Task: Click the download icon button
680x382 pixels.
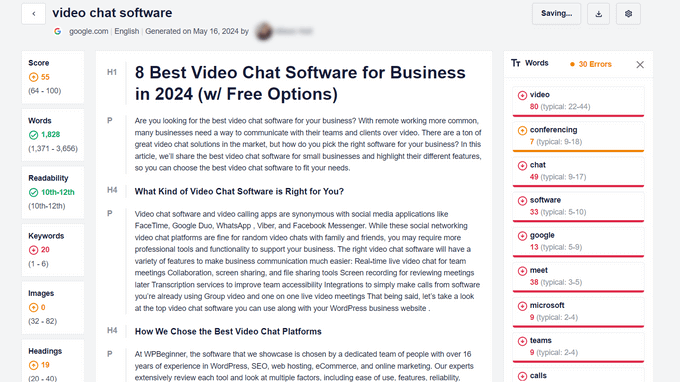Action: [x=598, y=14]
